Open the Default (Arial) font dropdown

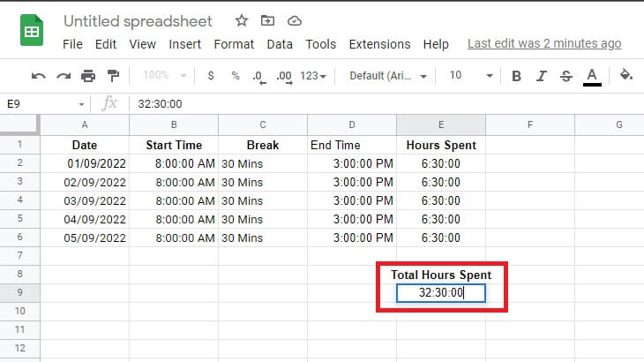pyautogui.click(x=388, y=76)
